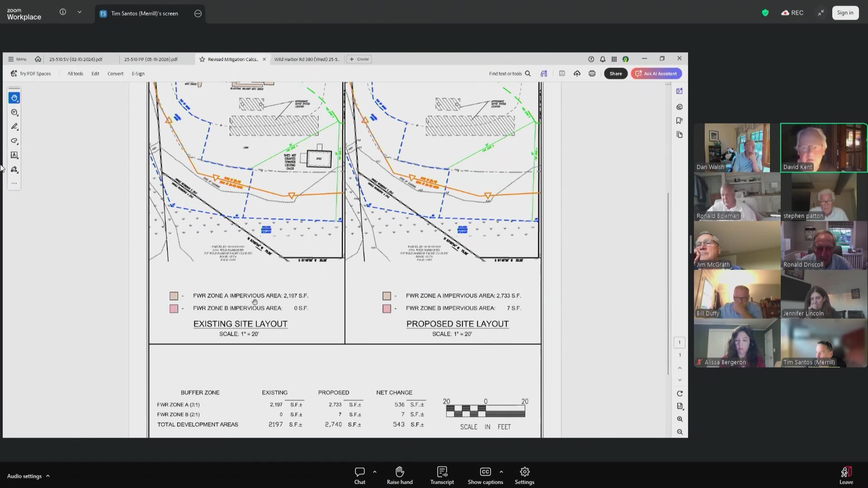Click the REC recording indicator
This screenshot has height=488, width=868.
[x=793, y=13]
